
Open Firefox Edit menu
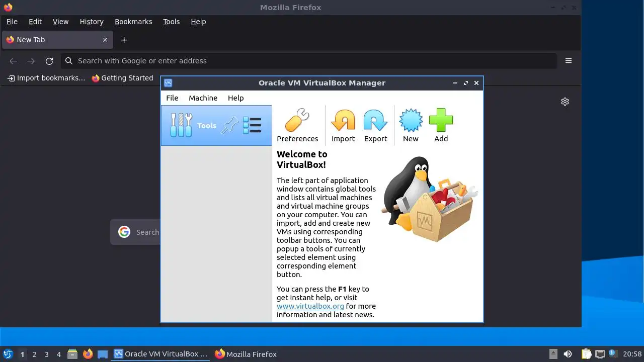click(x=35, y=22)
